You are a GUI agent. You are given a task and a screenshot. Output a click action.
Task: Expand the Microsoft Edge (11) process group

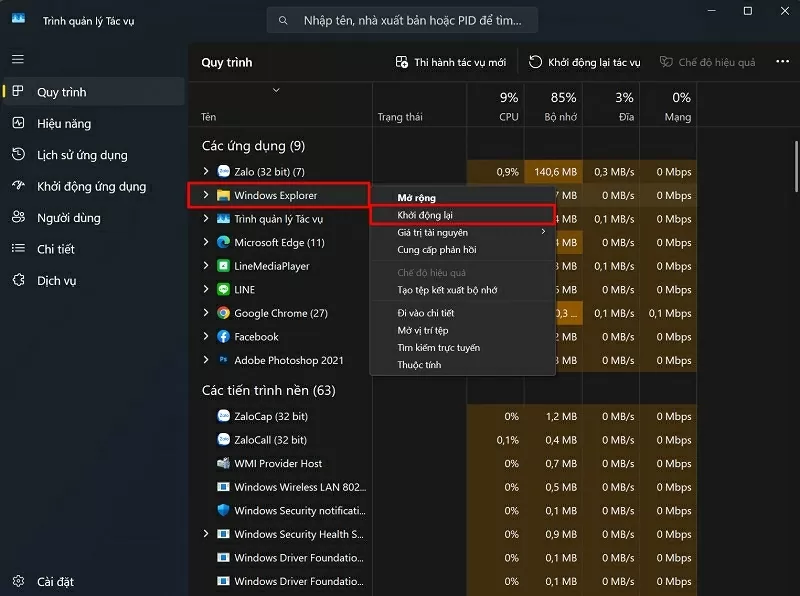206,242
